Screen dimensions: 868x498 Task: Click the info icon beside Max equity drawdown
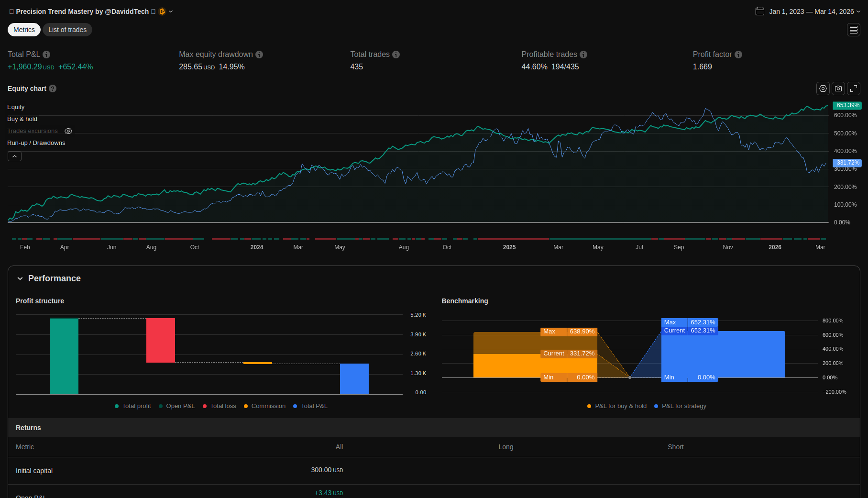(259, 55)
